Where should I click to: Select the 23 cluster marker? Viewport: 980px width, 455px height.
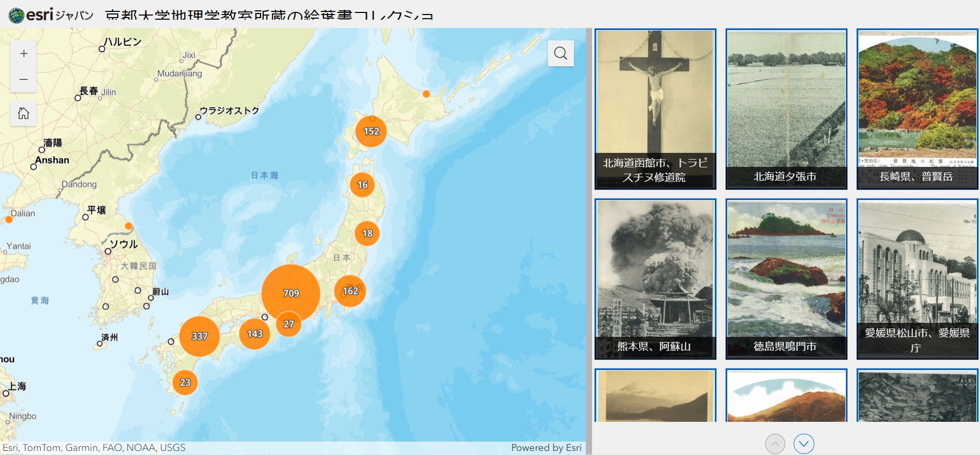[185, 382]
